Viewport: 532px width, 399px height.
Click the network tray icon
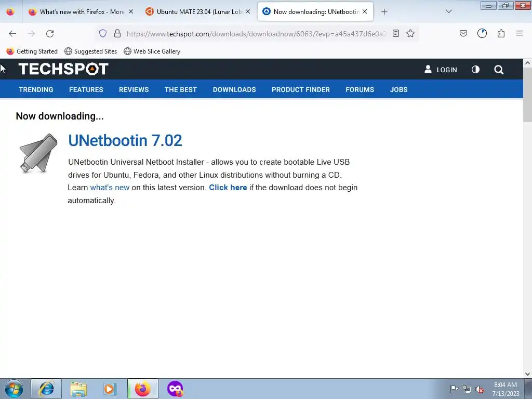click(x=467, y=389)
